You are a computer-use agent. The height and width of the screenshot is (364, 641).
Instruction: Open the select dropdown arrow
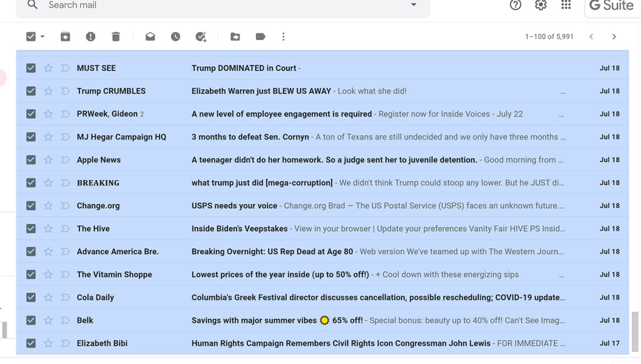43,37
